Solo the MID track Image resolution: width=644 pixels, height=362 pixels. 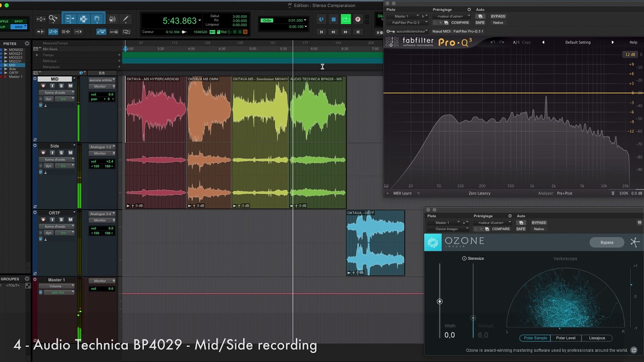tap(61, 86)
